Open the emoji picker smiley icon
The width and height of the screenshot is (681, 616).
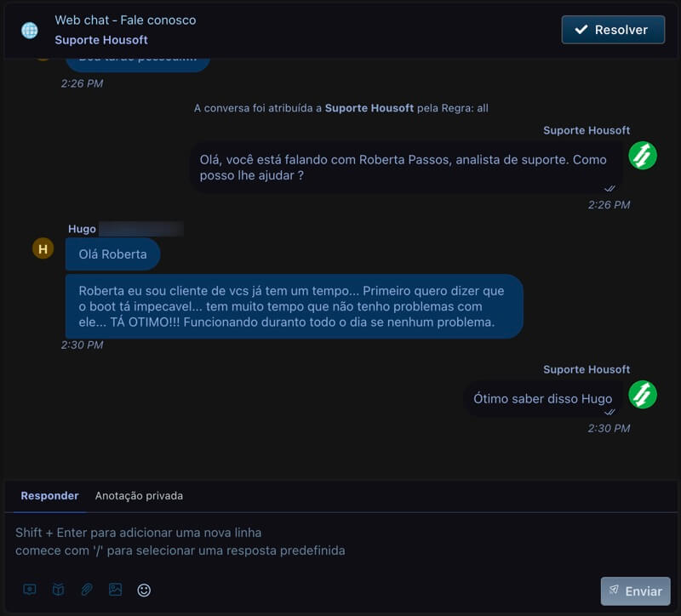(144, 590)
